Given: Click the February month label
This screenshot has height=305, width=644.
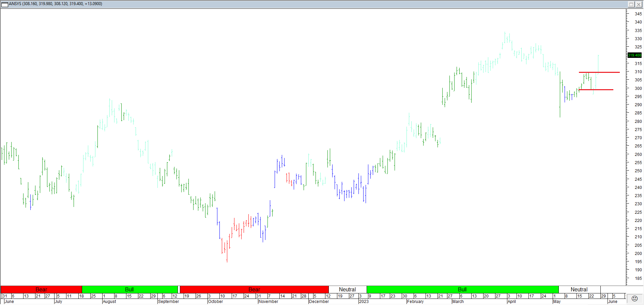Looking at the screenshot, I should point(415,302).
